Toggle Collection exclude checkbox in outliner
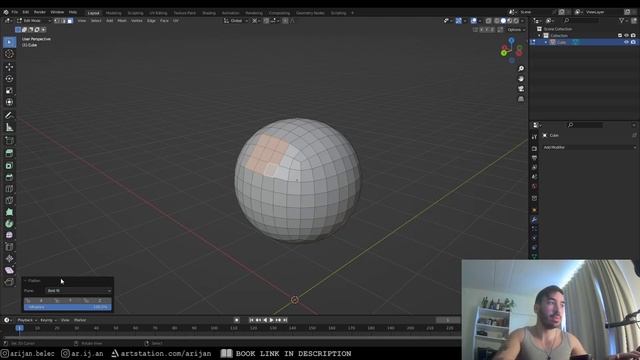640x360 pixels. (x=620, y=36)
